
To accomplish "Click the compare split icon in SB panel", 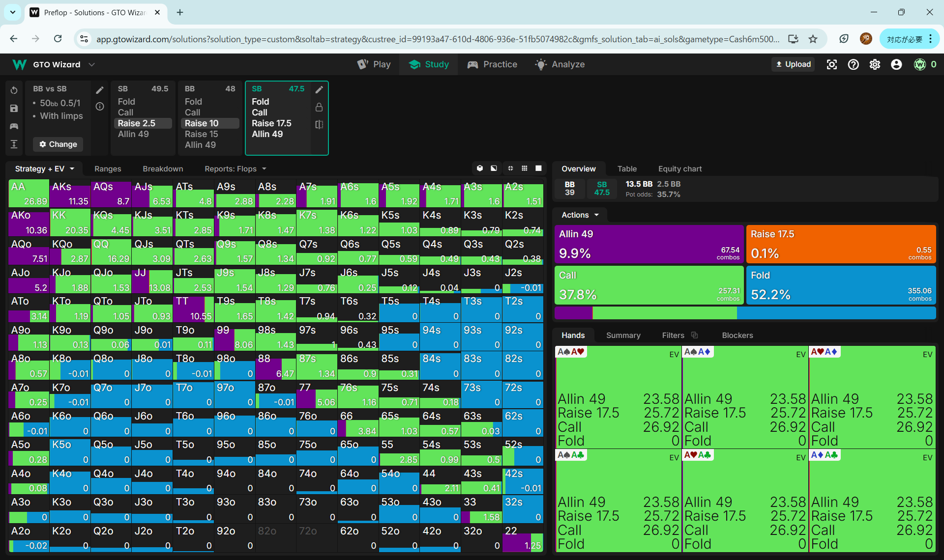I will 319,125.
